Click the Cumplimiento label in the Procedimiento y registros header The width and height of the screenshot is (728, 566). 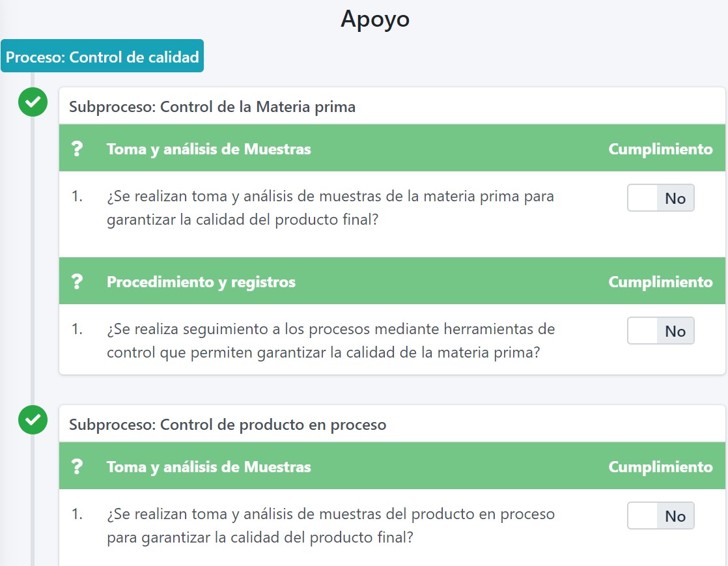point(660,281)
